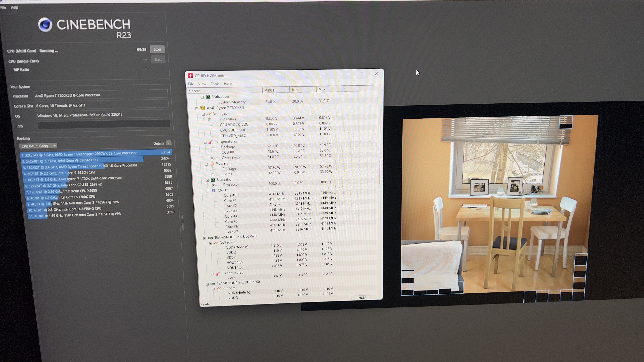Click the second TEAMGROUP Voltages icon
Viewport: 644px width, 362px height.
pyautogui.click(x=219, y=289)
